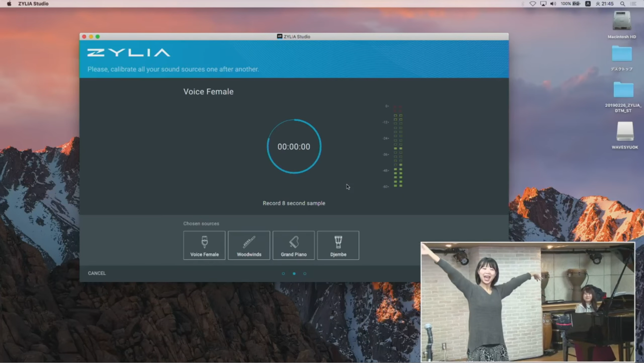Click the 'Chosen sources' label
The height and width of the screenshot is (363, 644).
pyautogui.click(x=201, y=223)
